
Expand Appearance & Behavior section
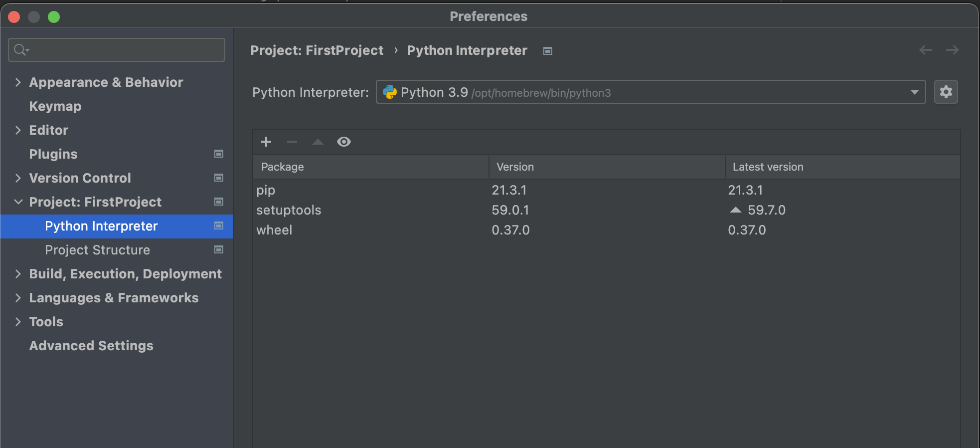18,82
